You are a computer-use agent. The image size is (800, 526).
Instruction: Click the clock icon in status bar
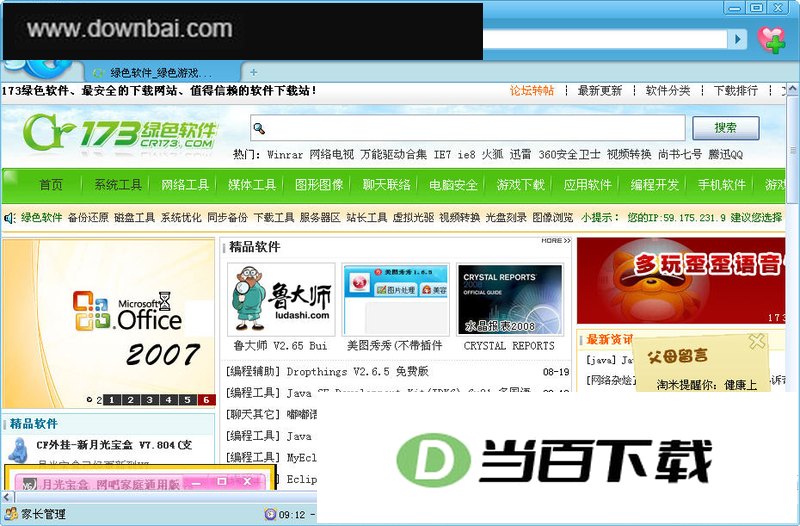click(x=270, y=514)
